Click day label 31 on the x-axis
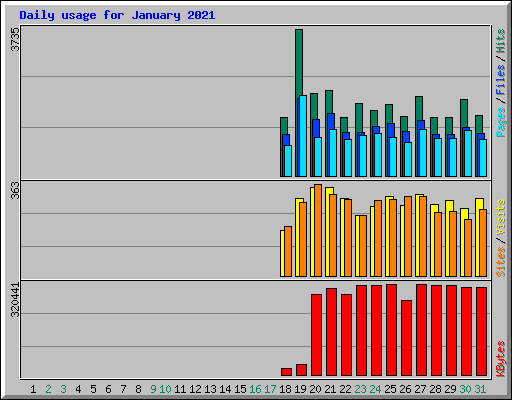 pyautogui.click(x=480, y=389)
